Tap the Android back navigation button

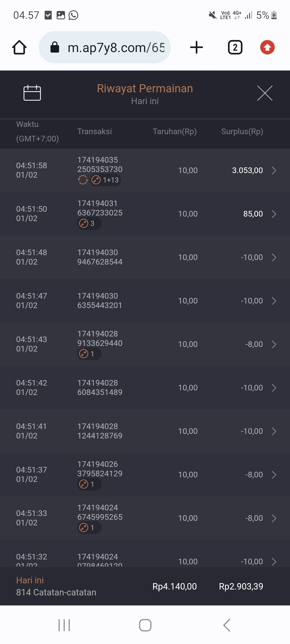coord(227,625)
